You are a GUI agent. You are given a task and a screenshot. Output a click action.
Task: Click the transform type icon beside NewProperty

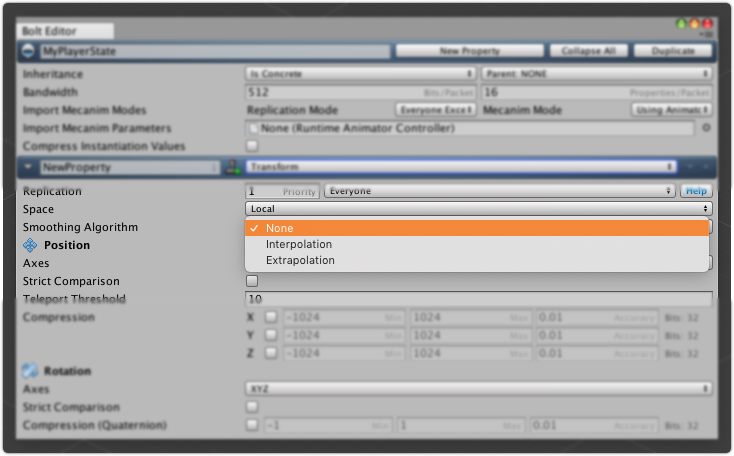click(233, 167)
